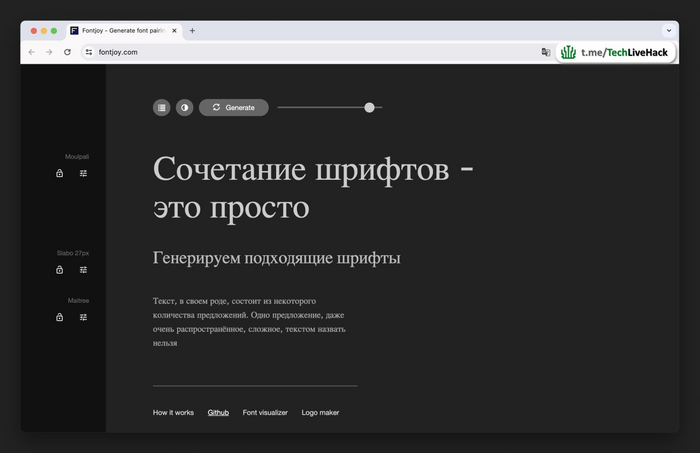Open the font list view icon
This screenshot has height=453, width=700.
coord(161,107)
